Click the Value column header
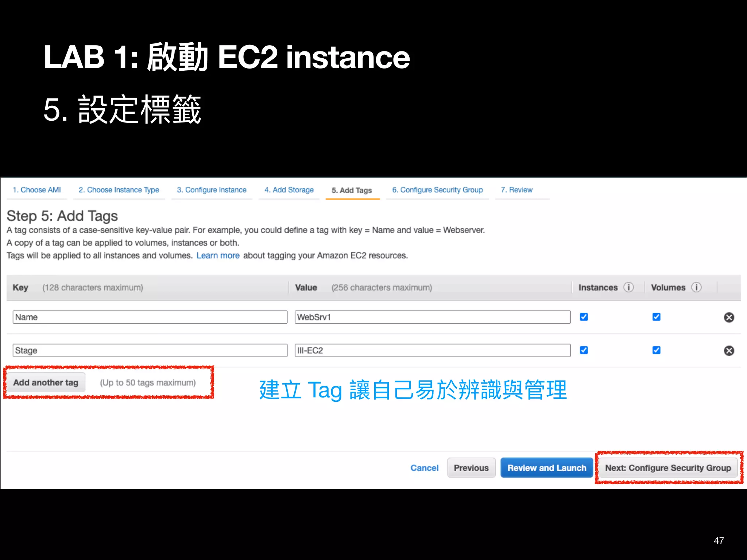Image resolution: width=747 pixels, height=560 pixels. point(306,288)
